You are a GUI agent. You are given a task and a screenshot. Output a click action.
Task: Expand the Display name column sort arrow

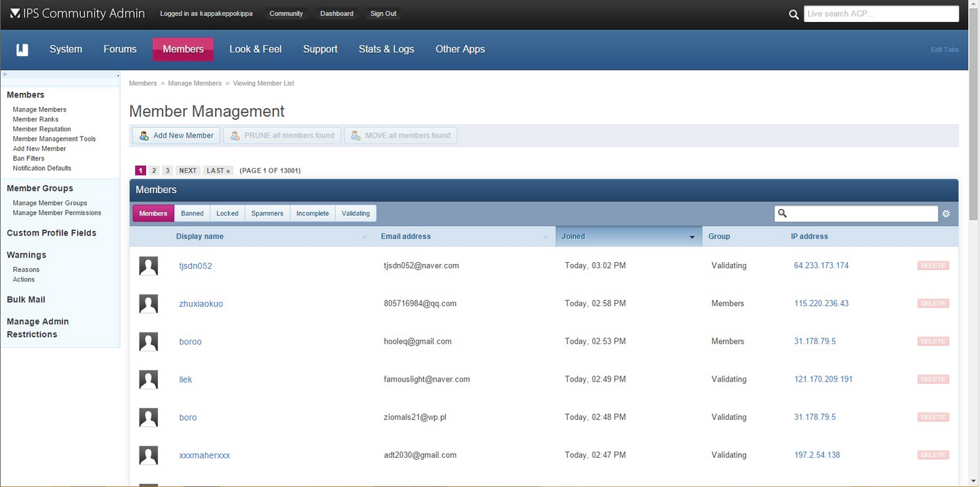click(364, 237)
